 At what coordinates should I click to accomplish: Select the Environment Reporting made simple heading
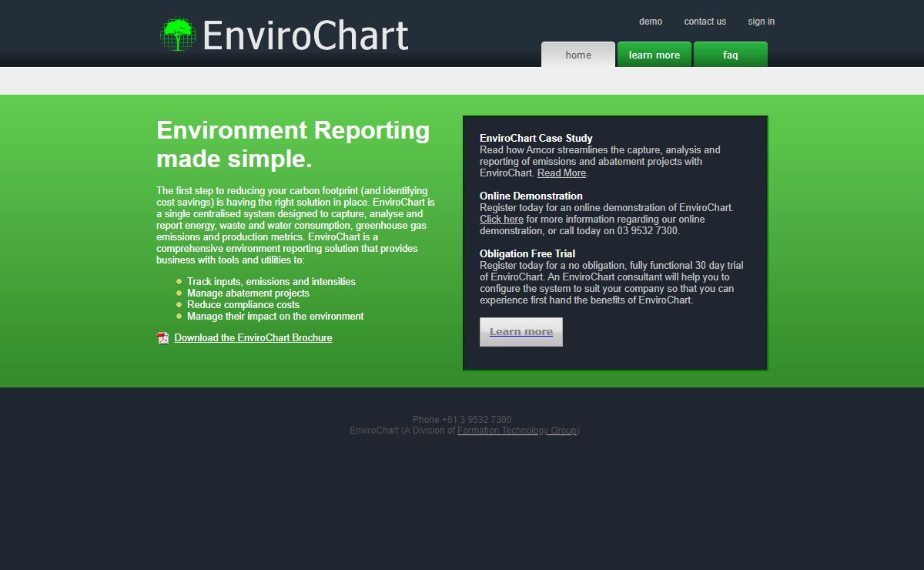click(293, 144)
